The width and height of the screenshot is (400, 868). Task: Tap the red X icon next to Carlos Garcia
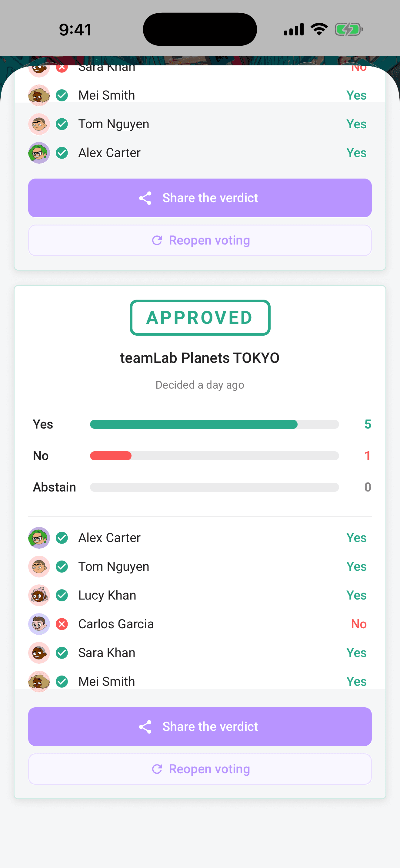(62, 624)
